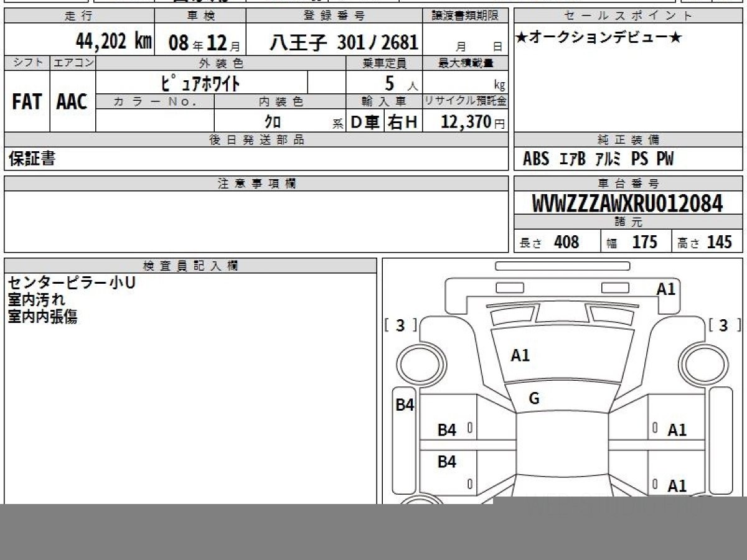
Task: Click the 車検 header cell
Action: (200, 16)
